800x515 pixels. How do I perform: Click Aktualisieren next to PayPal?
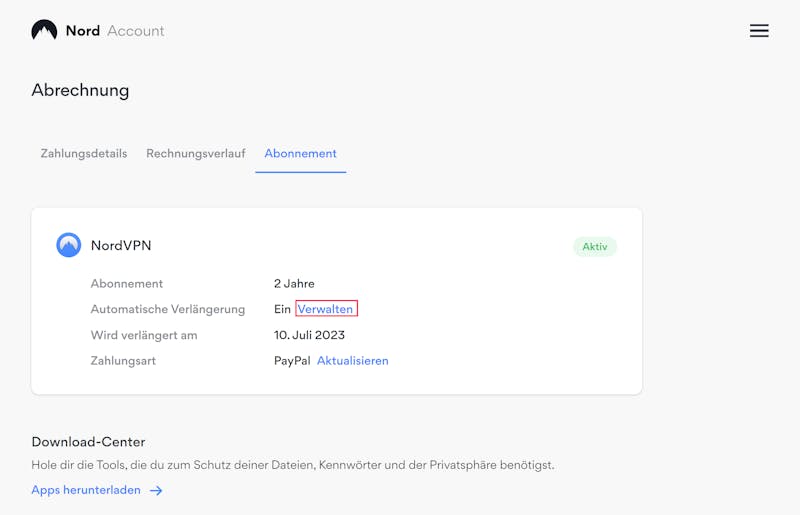click(353, 361)
